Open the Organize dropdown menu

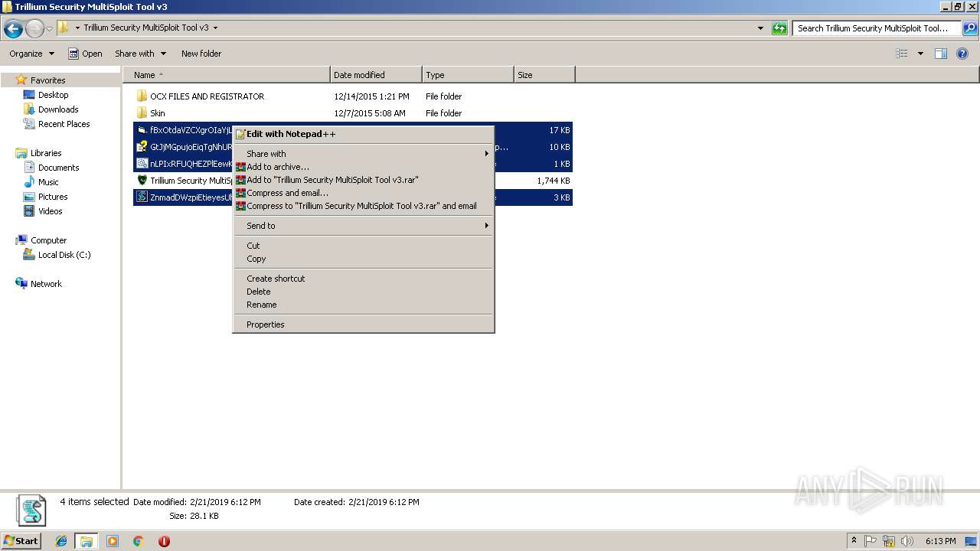point(32,54)
